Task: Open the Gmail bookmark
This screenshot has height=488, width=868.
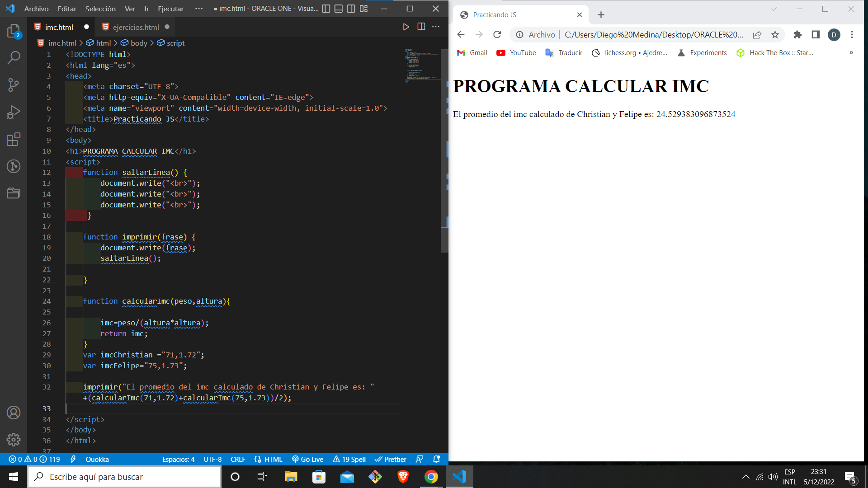Action: (x=472, y=53)
